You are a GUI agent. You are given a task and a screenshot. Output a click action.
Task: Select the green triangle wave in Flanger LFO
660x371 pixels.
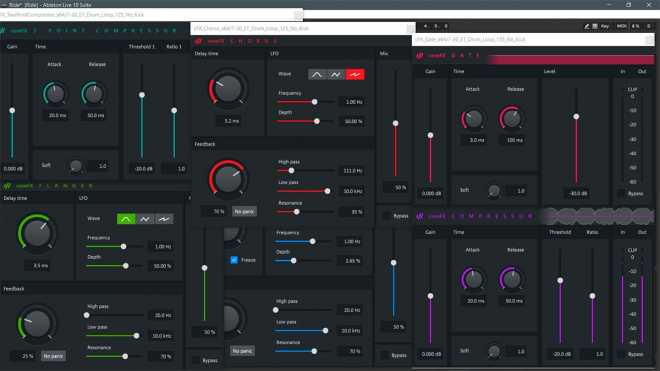tap(126, 219)
